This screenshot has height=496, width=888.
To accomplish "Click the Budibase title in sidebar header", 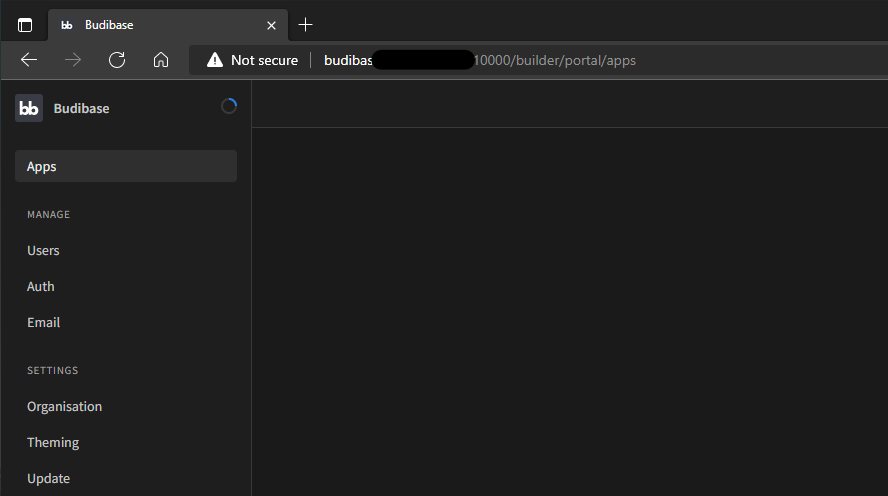I will pyautogui.click(x=82, y=108).
